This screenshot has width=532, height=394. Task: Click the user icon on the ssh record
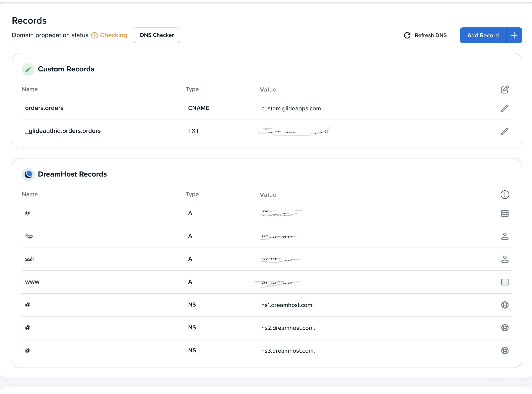click(505, 259)
